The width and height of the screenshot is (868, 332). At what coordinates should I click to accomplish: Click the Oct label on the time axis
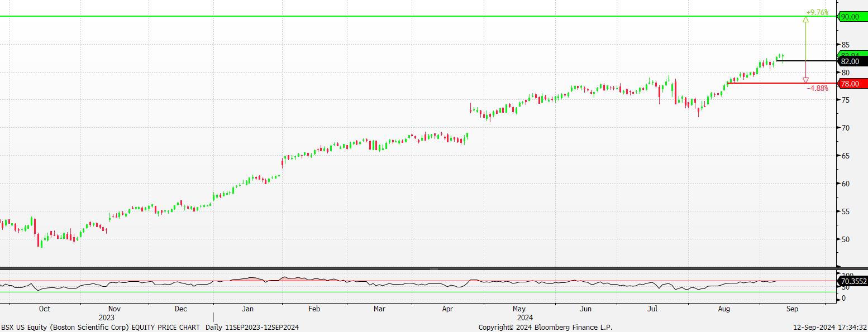[45, 309]
